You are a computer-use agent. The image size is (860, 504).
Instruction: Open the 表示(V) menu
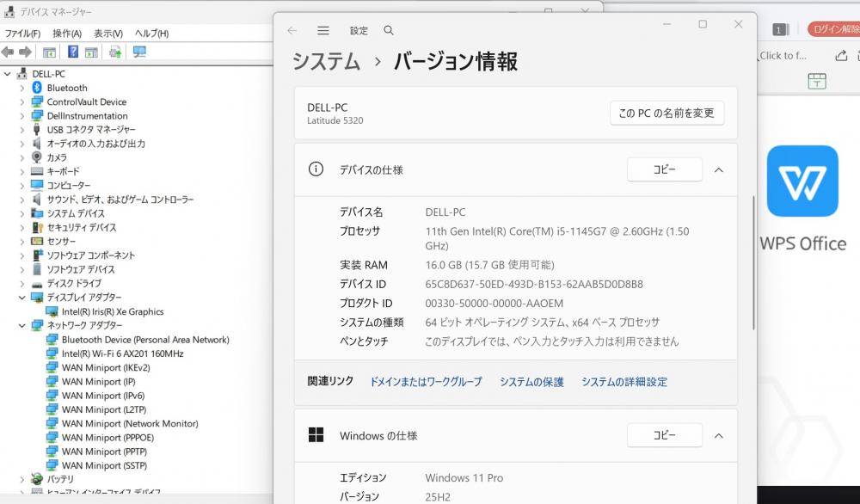coord(108,34)
